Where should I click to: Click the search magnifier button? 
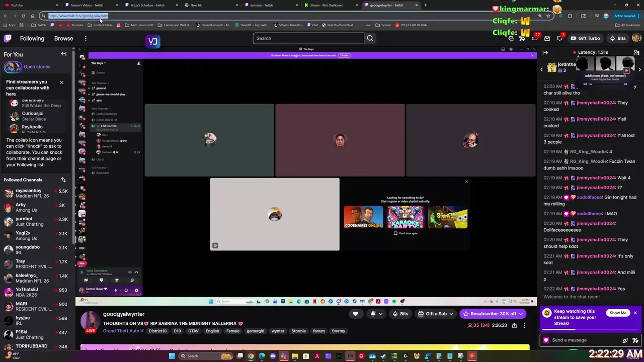coord(370,38)
